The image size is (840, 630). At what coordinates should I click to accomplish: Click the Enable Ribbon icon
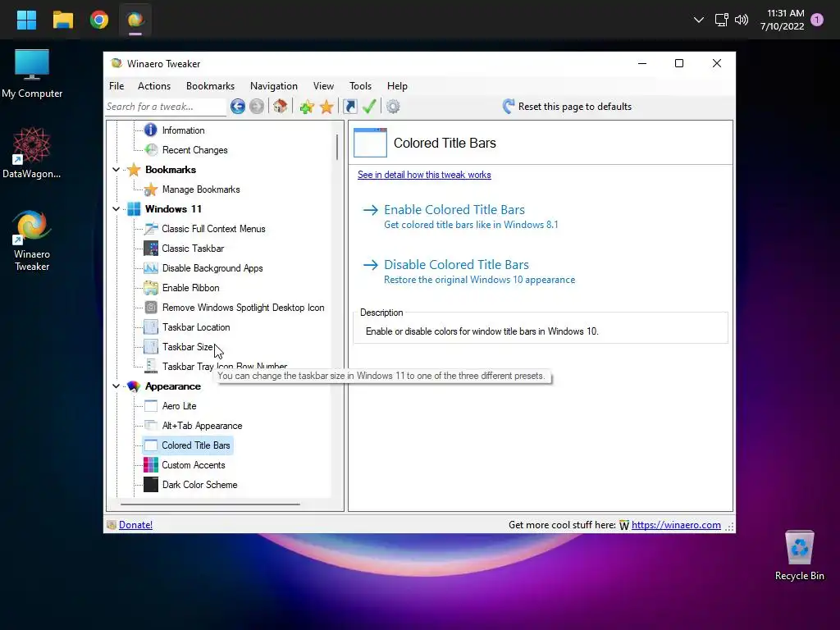click(151, 288)
